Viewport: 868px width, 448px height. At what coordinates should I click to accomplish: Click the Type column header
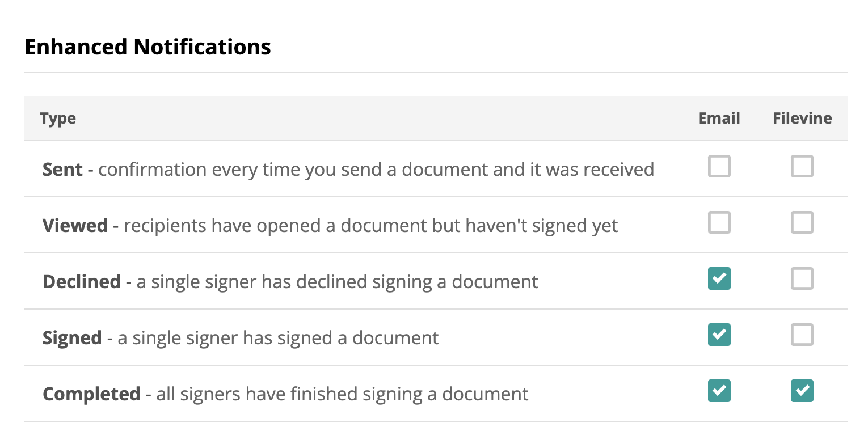click(58, 119)
